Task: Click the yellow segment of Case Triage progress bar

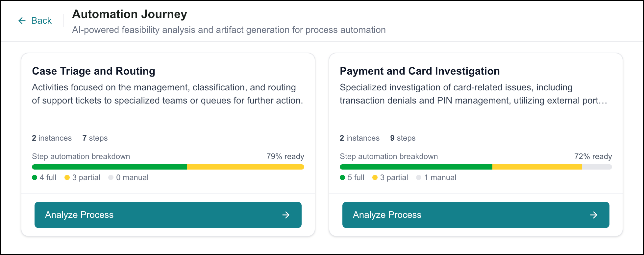Action: 246,167
